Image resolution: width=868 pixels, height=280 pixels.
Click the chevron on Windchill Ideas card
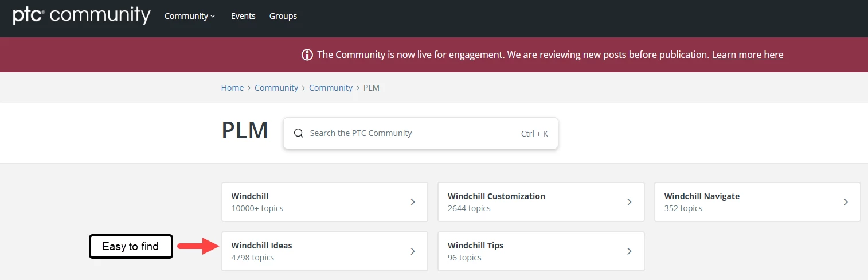[x=413, y=251]
